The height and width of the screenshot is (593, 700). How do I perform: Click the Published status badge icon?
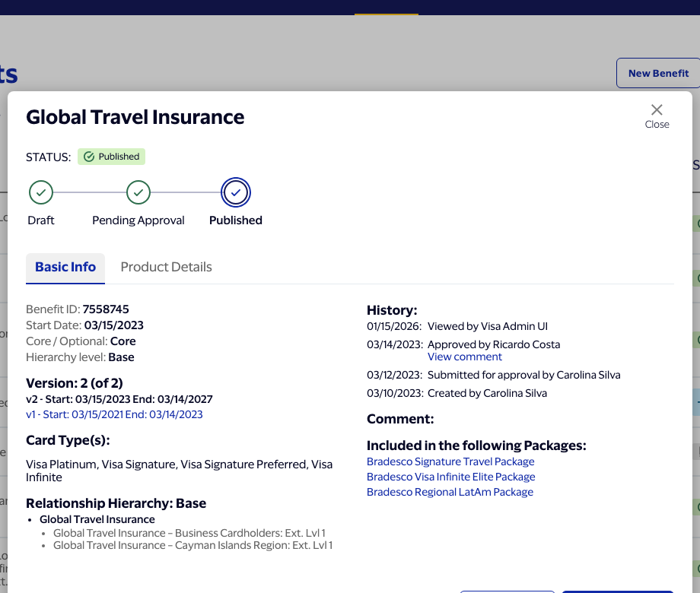pyautogui.click(x=89, y=157)
